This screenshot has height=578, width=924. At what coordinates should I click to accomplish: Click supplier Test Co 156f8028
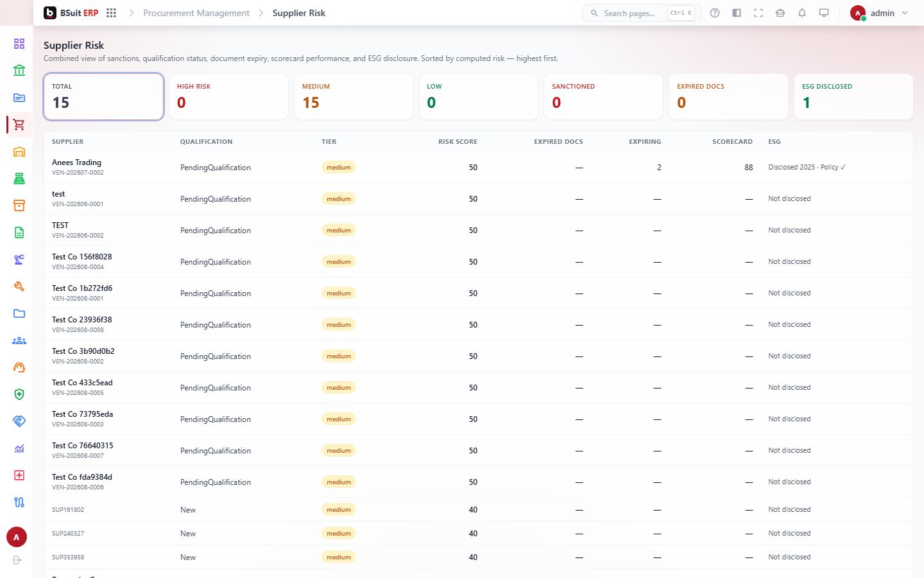click(81, 256)
